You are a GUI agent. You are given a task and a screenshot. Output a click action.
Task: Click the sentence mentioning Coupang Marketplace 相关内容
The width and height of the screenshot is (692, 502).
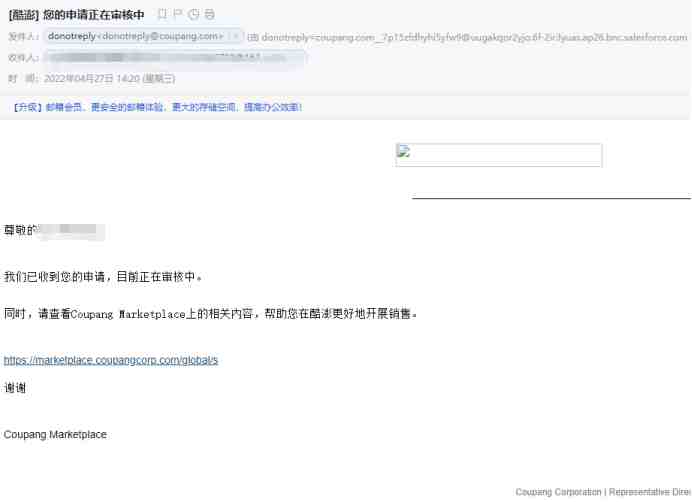click(211, 314)
